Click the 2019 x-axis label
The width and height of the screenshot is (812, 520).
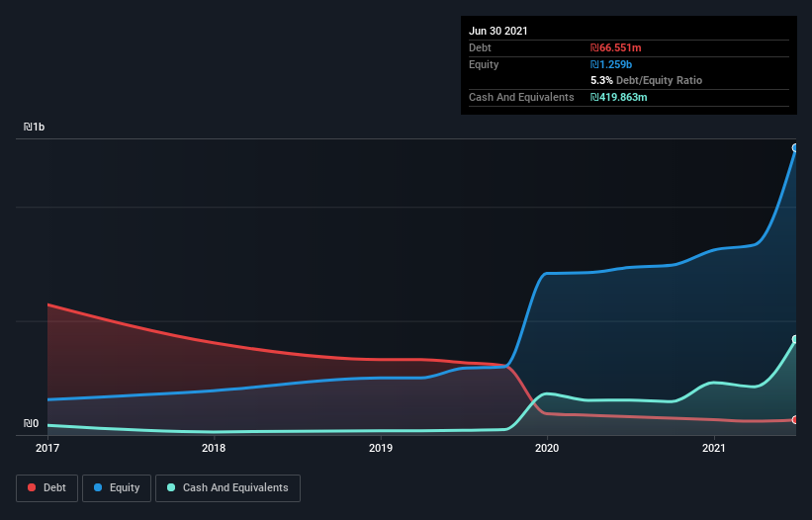tap(381, 448)
